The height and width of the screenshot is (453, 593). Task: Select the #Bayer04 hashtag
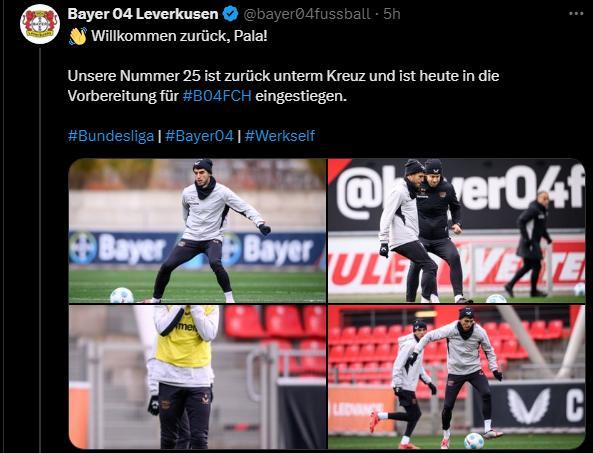point(199,136)
